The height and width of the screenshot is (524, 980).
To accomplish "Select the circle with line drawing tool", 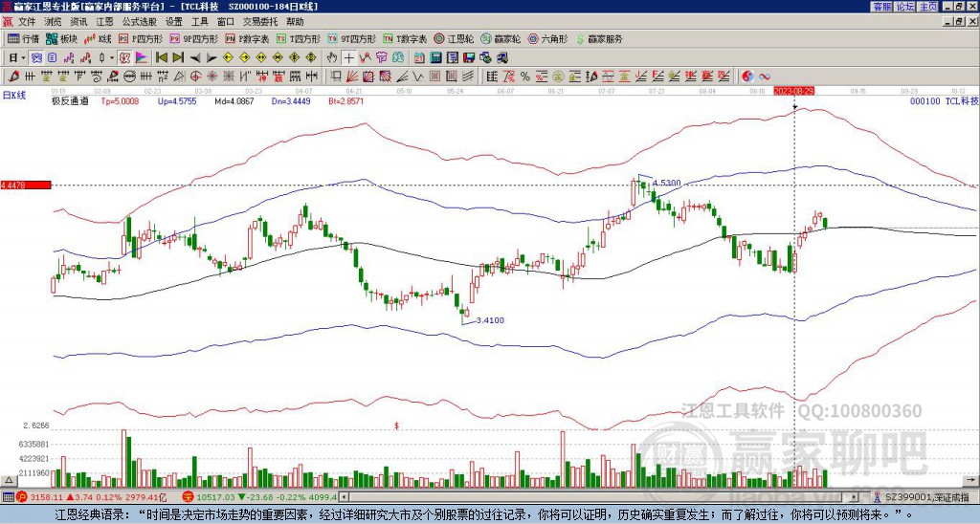I will (129, 76).
